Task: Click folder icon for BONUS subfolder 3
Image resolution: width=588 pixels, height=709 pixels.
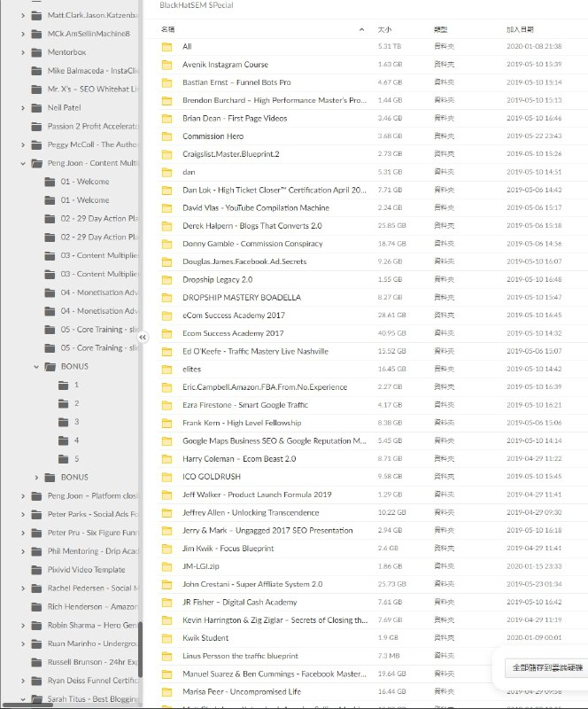Action: click(x=63, y=422)
